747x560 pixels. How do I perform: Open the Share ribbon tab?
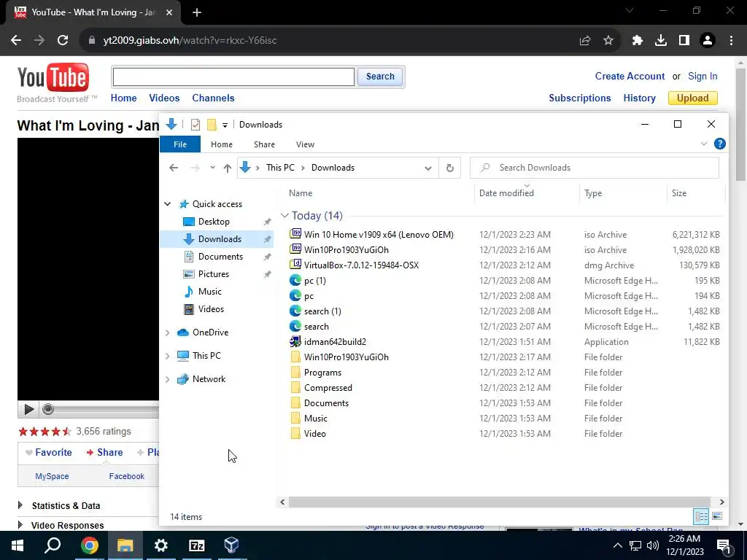point(264,144)
